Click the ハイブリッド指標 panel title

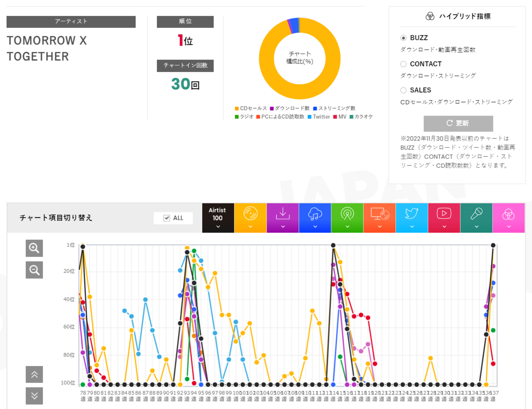tap(465, 16)
